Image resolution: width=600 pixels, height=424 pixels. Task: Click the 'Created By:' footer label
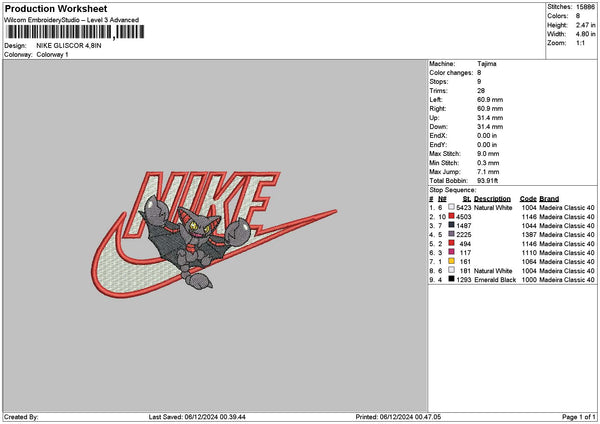pyautogui.click(x=21, y=417)
